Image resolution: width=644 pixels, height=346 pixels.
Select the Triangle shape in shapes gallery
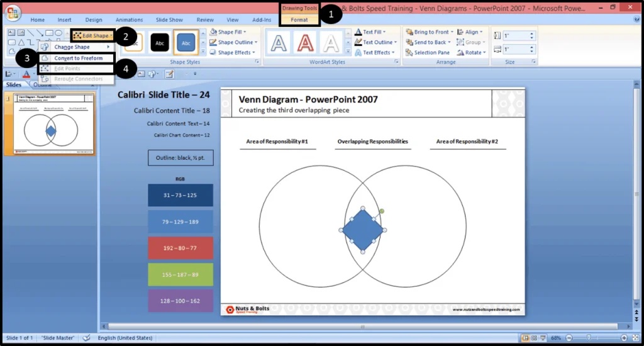click(x=21, y=42)
